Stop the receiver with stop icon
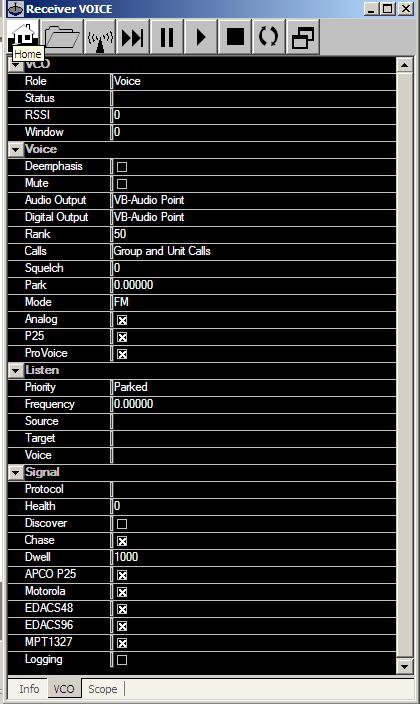 (x=235, y=37)
